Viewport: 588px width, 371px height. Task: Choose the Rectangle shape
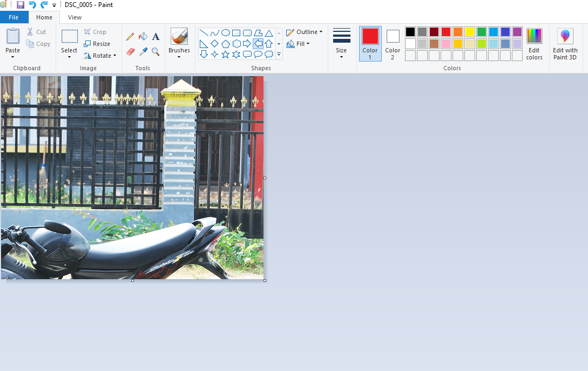click(236, 32)
